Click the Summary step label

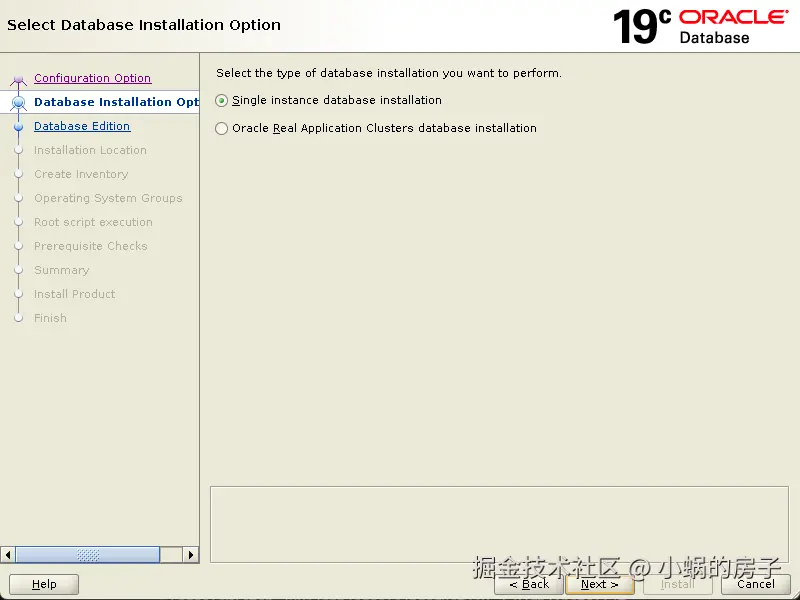(x=62, y=270)
